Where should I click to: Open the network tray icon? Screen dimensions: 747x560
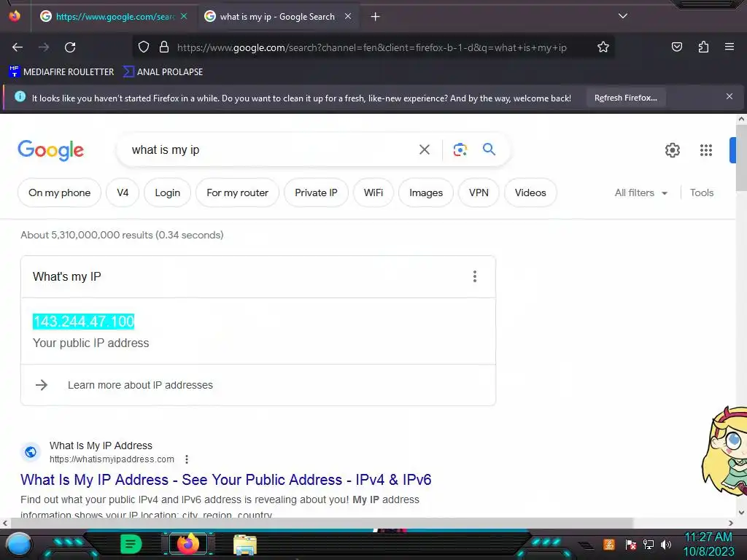coord(649,545)
